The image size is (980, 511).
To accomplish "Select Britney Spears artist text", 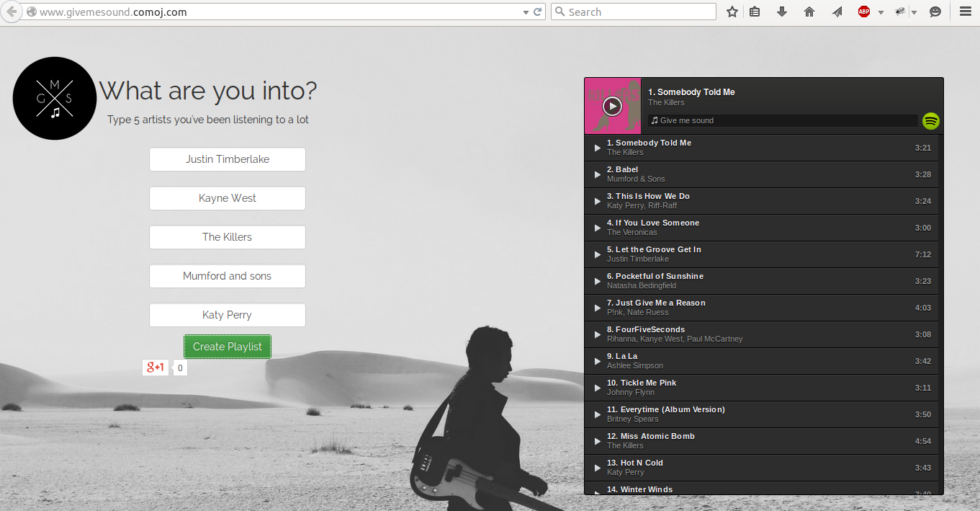I will pyautogui.click(x=632, y=419).
